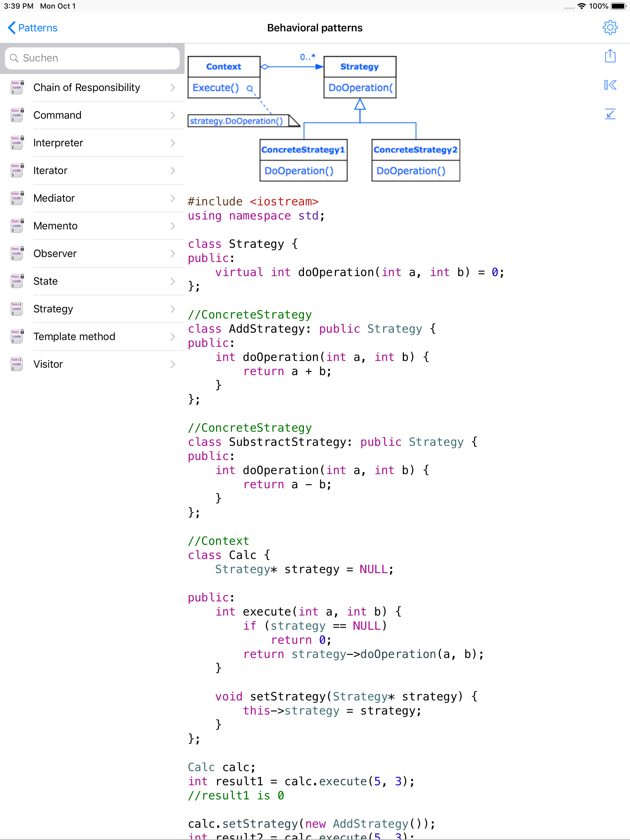630x840 pixels.
Task: Tap the Chain of Responsibility code icon
Action: tap(17, 88)
